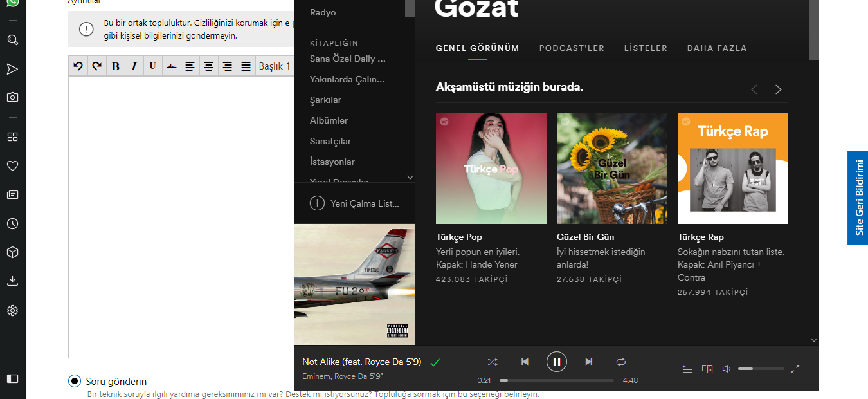
Task: Click inside the forum message text area
Action: (181, 216)
